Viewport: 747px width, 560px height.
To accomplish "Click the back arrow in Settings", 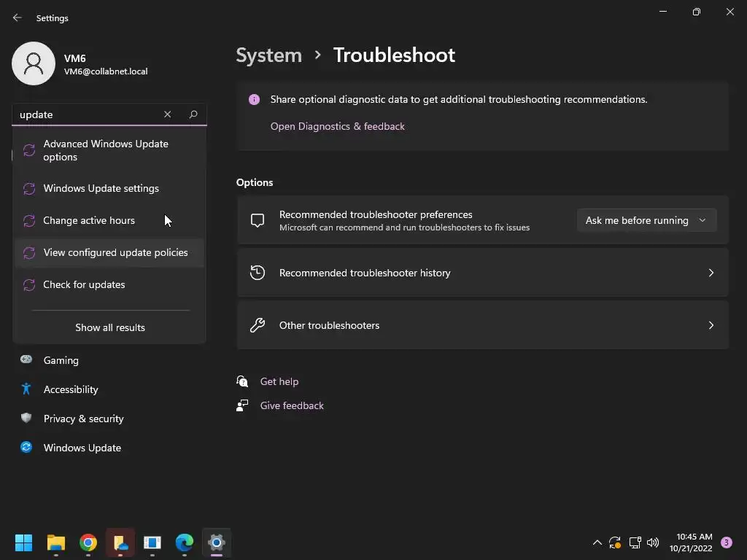I will [x=18, y=17].
